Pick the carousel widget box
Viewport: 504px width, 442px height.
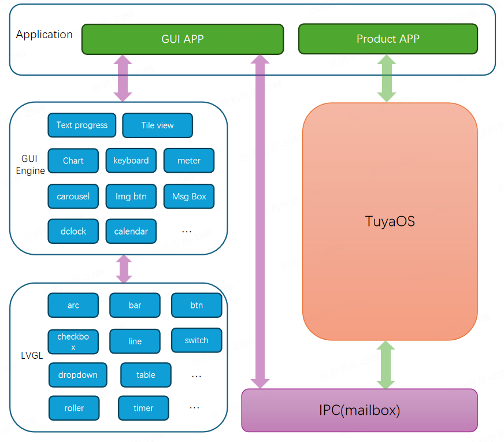point(73,196)
